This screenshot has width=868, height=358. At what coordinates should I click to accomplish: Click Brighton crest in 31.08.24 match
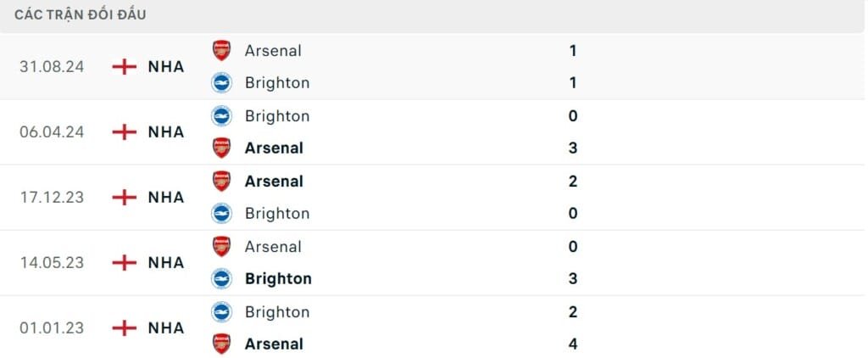pos(221,82)
